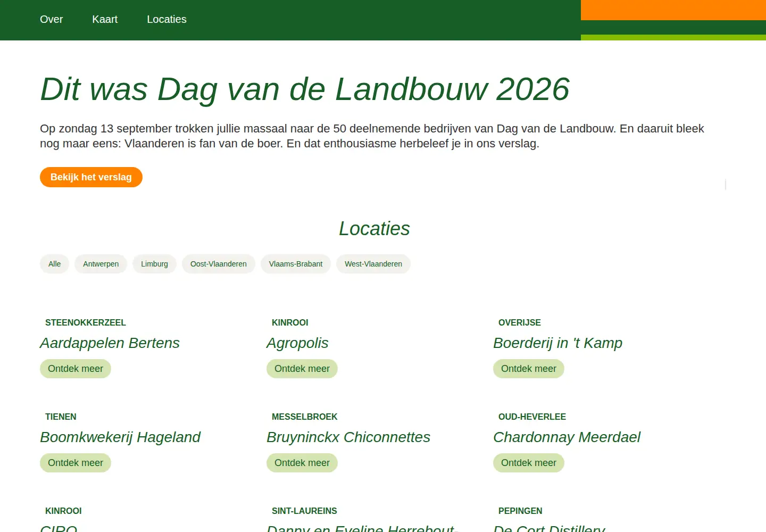The height and width of the screenshot is (532, 766).
Task: Go to the Kaart page
Action: (x=105, y=19)
